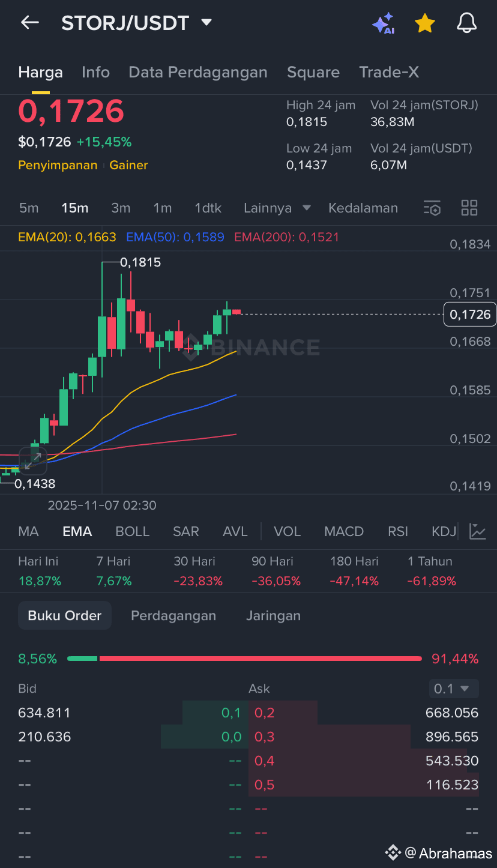Viewport: 497px width, 868px height.
Task: Enable the VOL sub-indicator
Action: pyautogui.click(x=287, y=531)
